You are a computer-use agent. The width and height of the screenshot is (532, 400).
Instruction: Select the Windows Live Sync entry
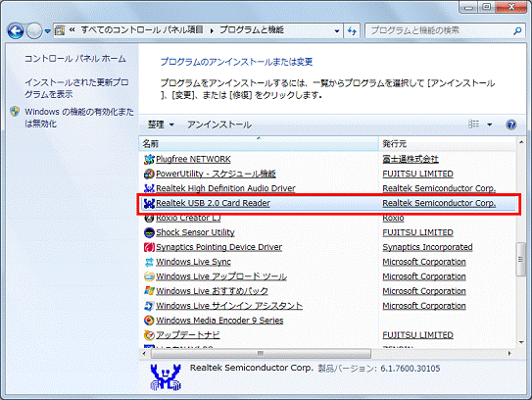[x=193, y=262]
